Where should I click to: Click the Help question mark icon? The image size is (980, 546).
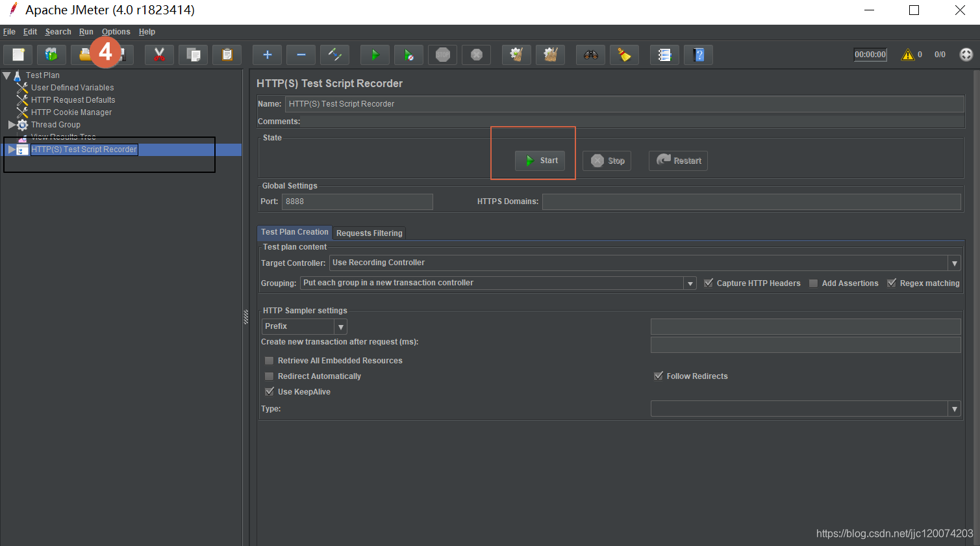(699, 55)
